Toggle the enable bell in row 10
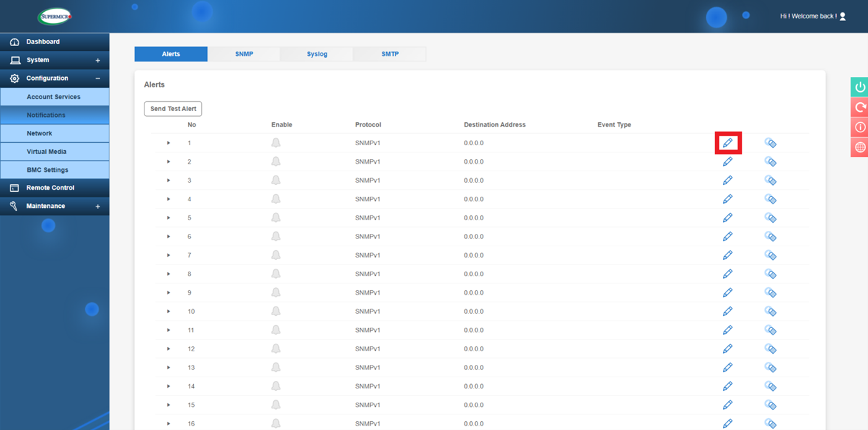This screenshot has height=430, width=868. [x=276, y=311]
